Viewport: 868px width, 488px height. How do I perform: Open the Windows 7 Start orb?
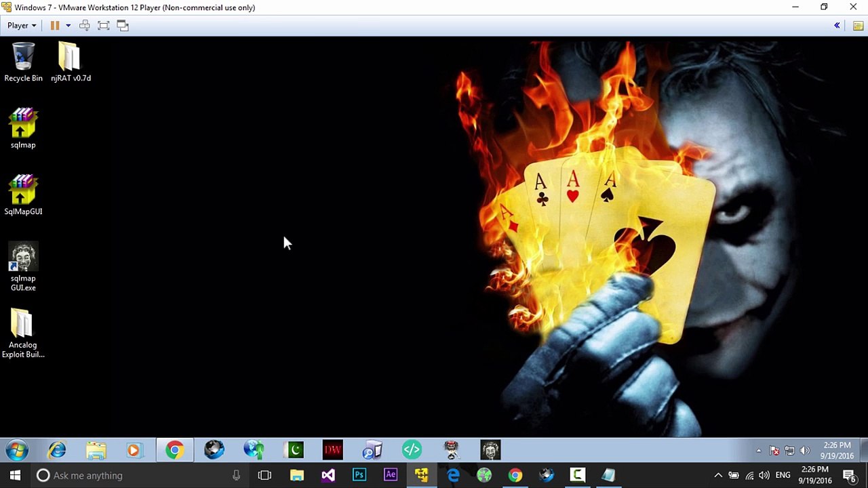click(x=17, y=450)
